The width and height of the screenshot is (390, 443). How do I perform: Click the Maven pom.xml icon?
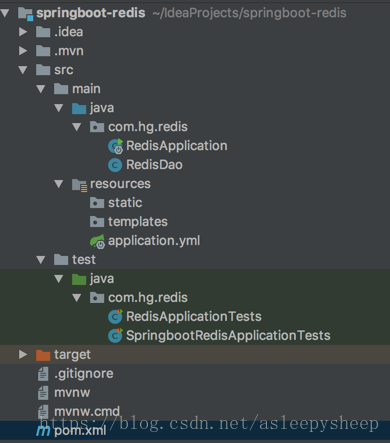43,431
